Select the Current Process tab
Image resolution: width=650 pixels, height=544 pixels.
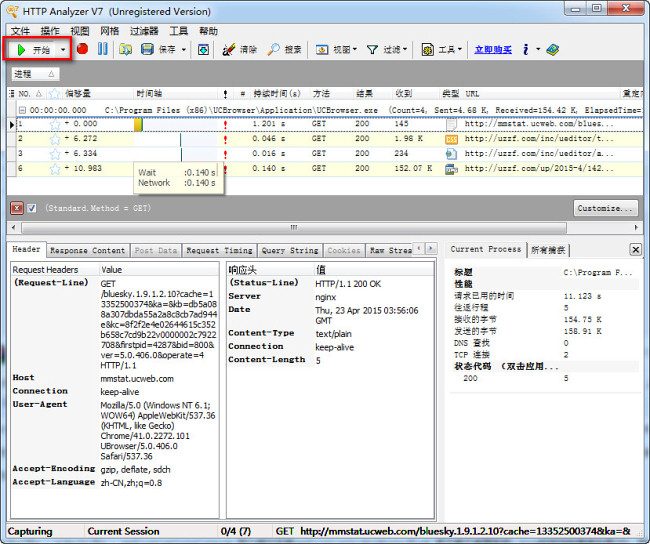(x=486, y=249)
